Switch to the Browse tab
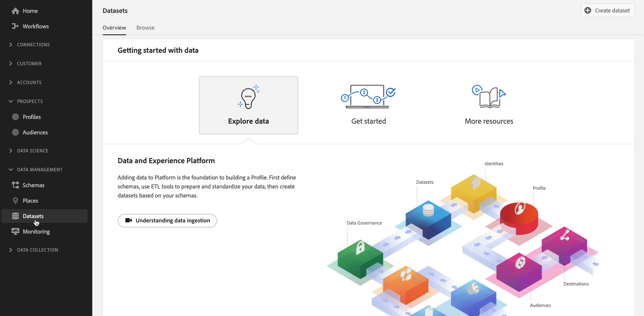Image resolution: width=644 pixels, height=316 pixels. tap(146, 27)
